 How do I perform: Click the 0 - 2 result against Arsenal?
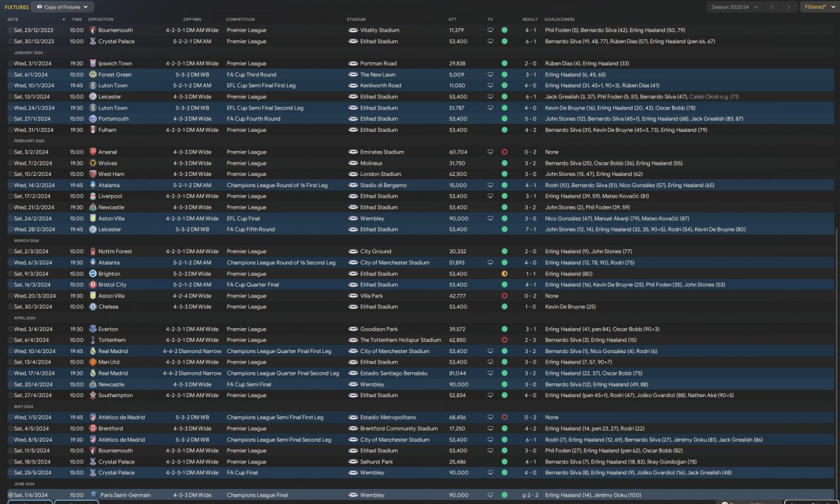point(530,152)
